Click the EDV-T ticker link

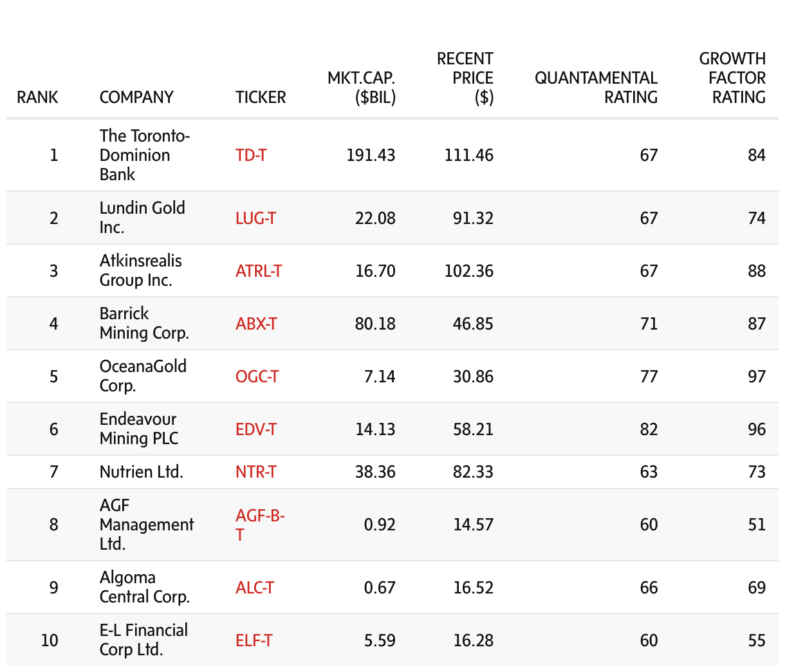256,429
